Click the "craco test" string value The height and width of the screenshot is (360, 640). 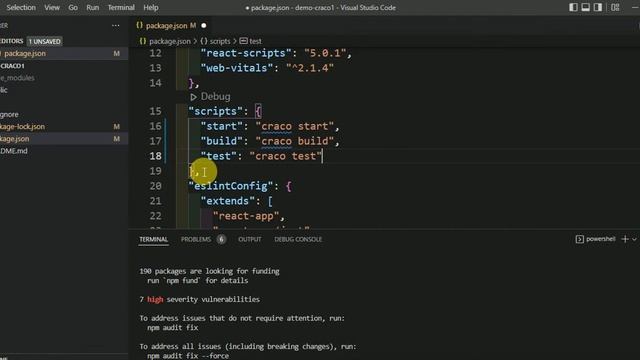(286, 156)
